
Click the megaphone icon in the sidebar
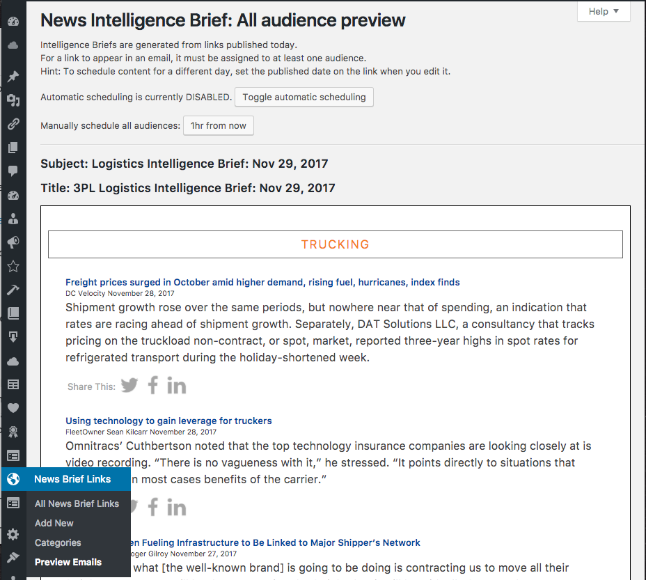tap(13, 242)
